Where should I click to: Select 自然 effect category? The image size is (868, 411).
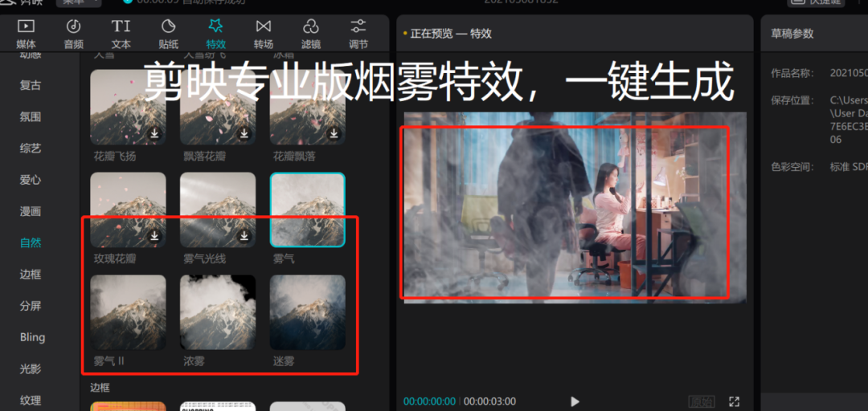(31, 243)
